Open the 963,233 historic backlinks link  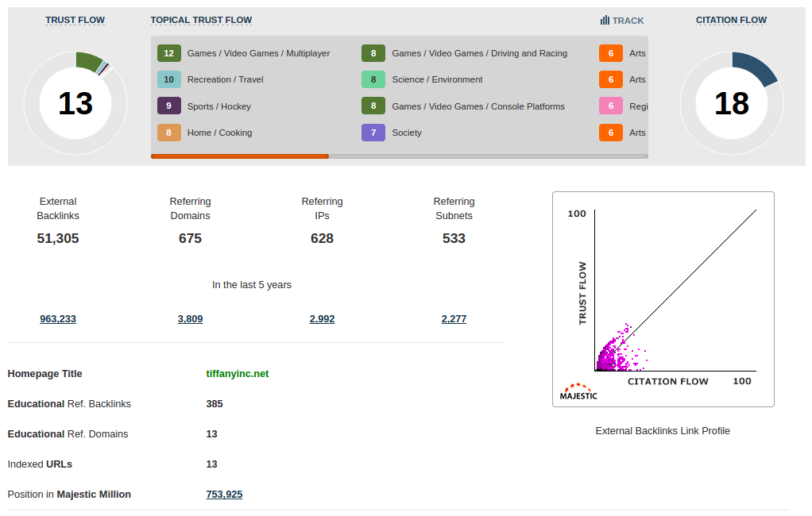point(58,319)
